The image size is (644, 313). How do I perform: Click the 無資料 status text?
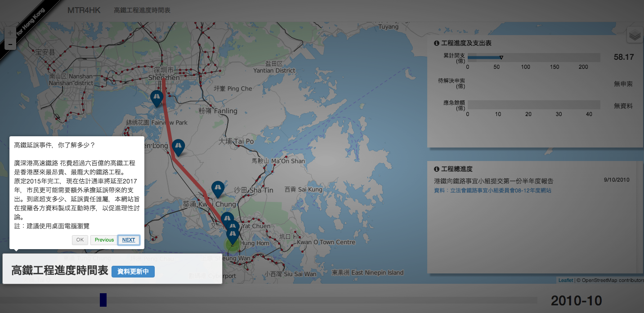click(x=623, y=106)
